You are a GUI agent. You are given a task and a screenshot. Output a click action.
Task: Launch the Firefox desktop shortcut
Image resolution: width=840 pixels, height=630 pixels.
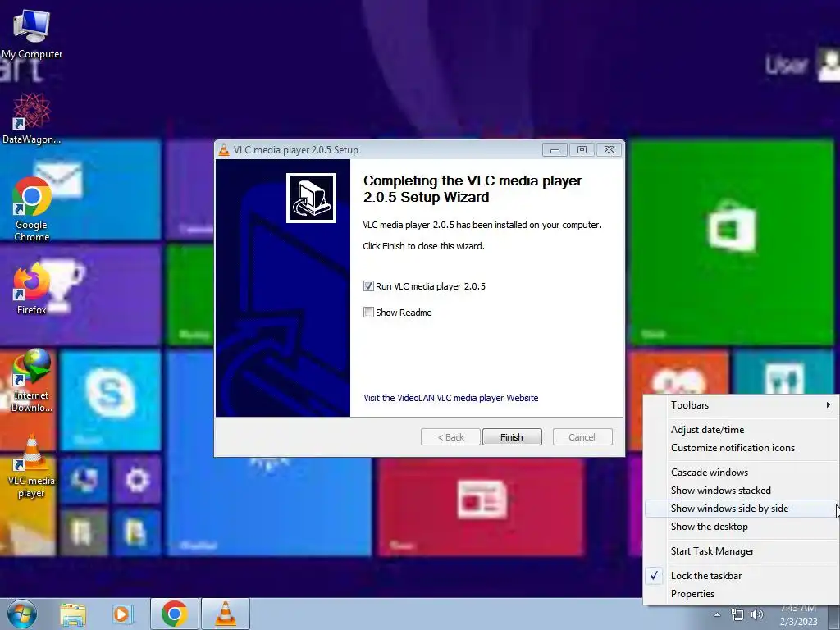32,288
